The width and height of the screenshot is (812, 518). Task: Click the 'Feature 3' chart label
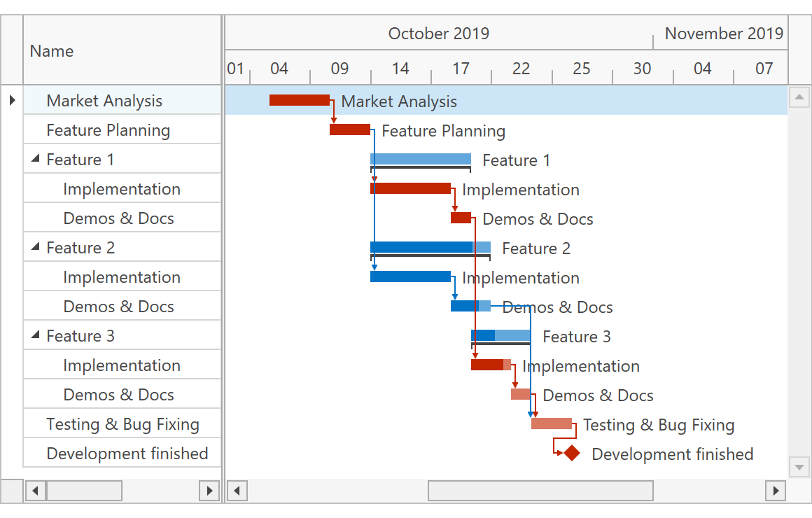click(576, 337)
